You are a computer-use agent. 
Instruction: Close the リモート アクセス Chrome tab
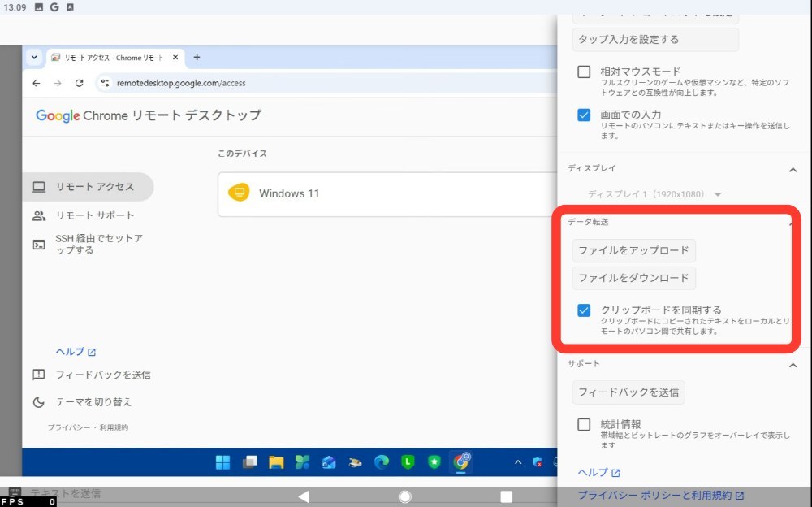[x=175, y=58]
